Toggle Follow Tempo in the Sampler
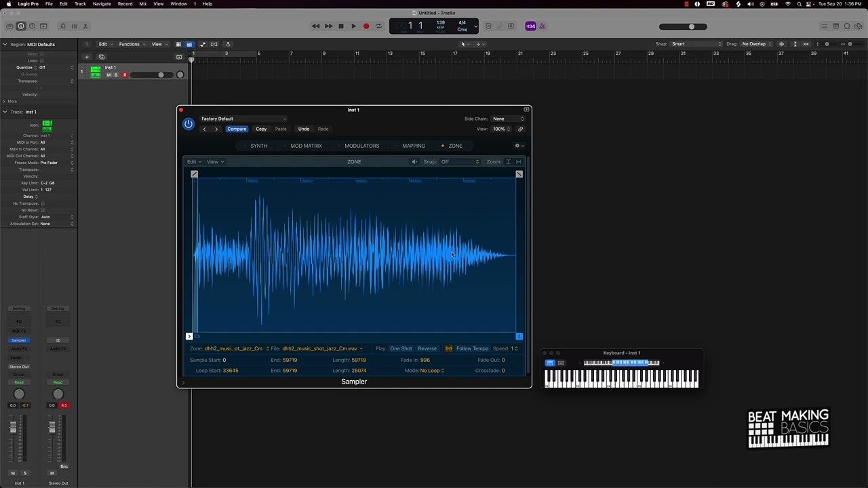Viewport: 868px width, 488px height. (x=472, y=349)
